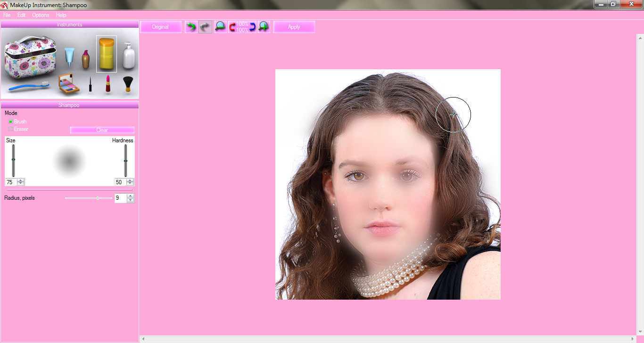Increase Hardness value with up arrow
644x343 pixels.
pyautogui.click(x=131, y=180)
